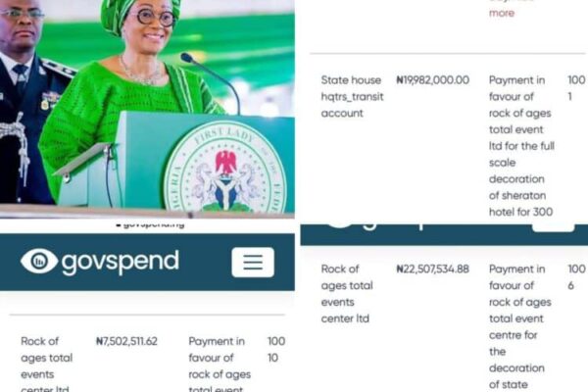Select the ₦22,507,534.88 amount
The width and height of the screenshot is (588, 392).
[x=433, y=269]
